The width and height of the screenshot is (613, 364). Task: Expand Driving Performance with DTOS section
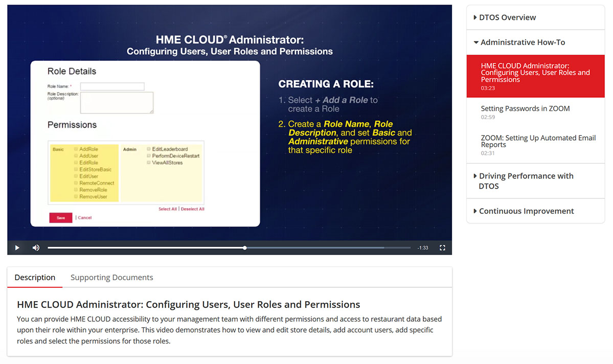[x=535, y=181]
